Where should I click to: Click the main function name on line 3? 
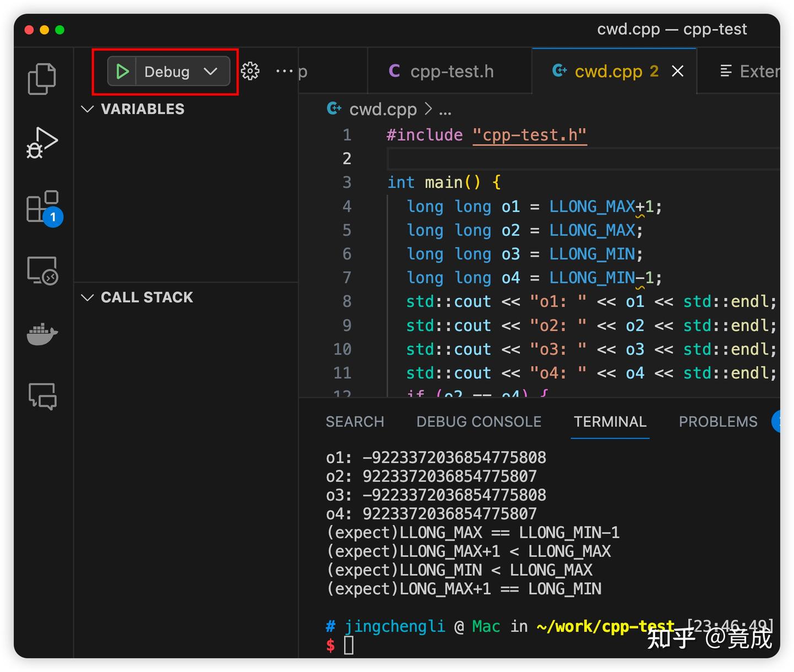pyautogui.click(x=443, y=182)
